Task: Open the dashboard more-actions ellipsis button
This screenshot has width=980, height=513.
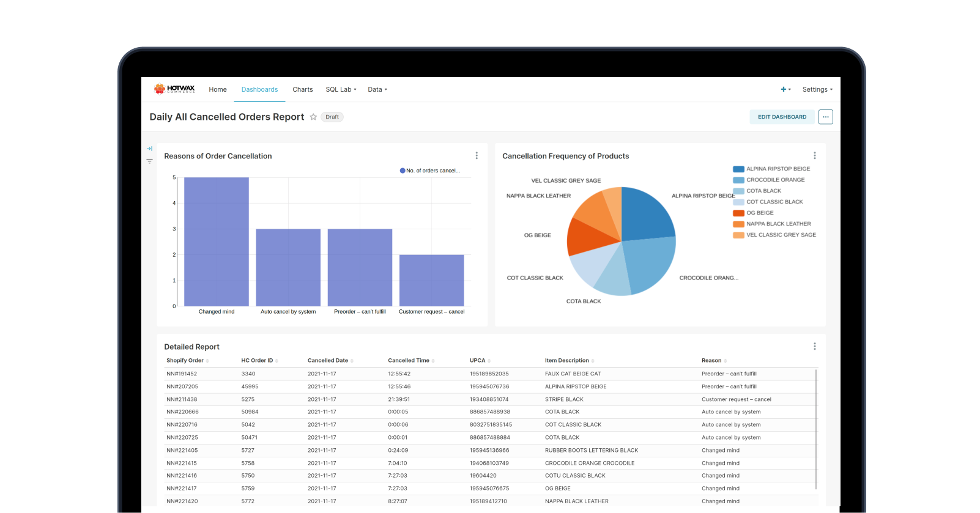Action: coord(826,117)
